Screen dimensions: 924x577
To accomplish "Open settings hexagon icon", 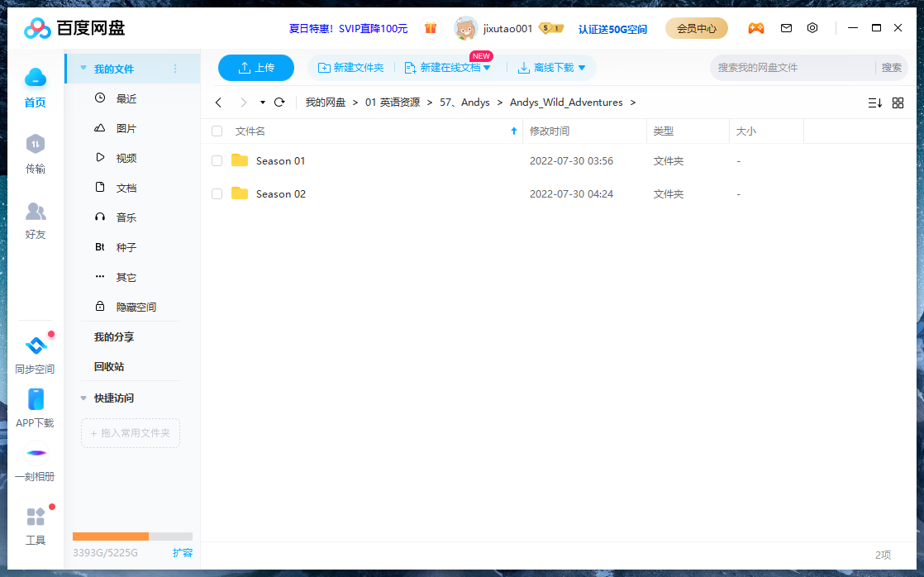I will click(812, 28).
